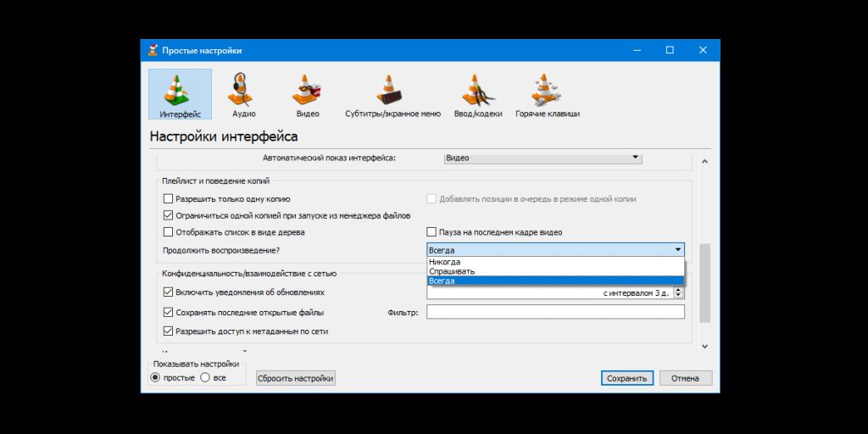Click the Сохранить button
The image size is (868, 434).
[627, 378]
